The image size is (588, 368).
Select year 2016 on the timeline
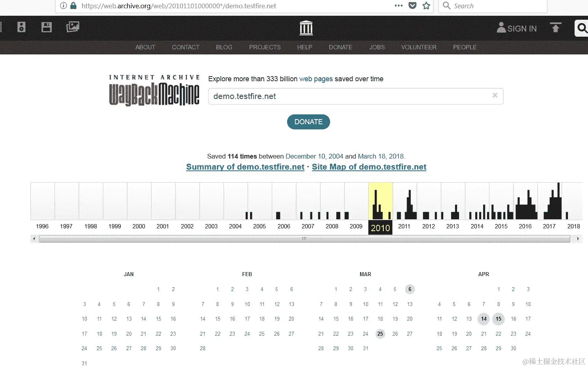[x=525, y=226]
